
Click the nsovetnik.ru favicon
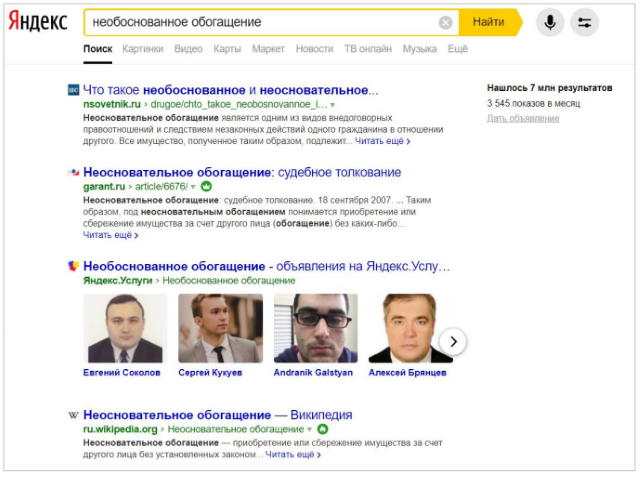73,90
